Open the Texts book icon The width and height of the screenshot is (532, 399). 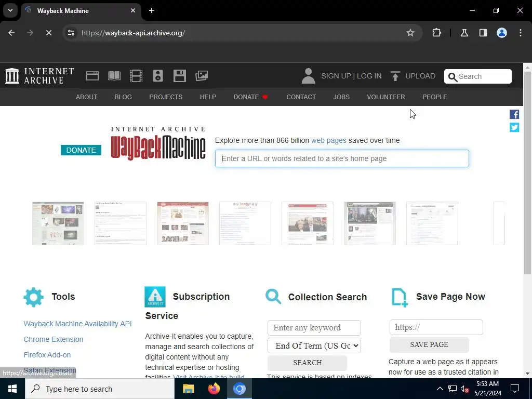pyautogui.click(x=114, y=76)
